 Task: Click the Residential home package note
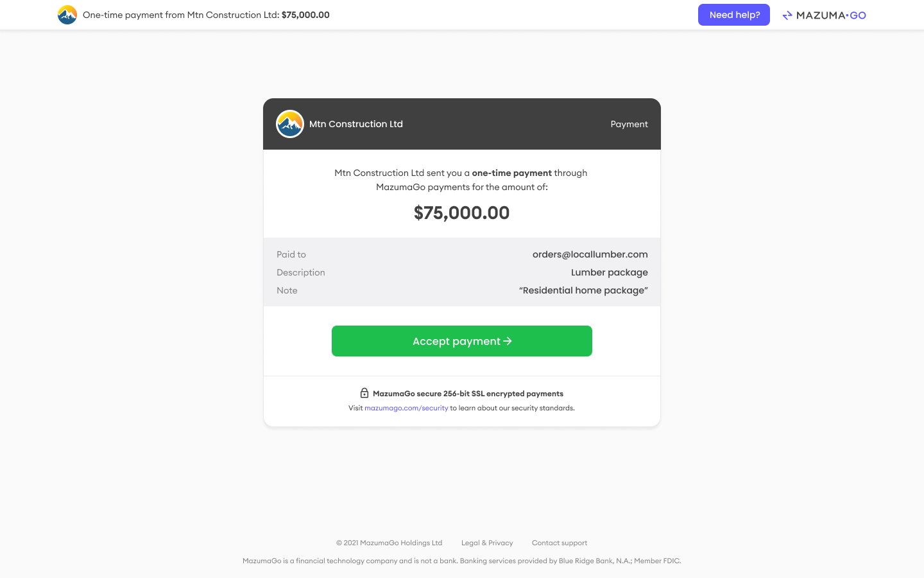[x=583, y=290]
